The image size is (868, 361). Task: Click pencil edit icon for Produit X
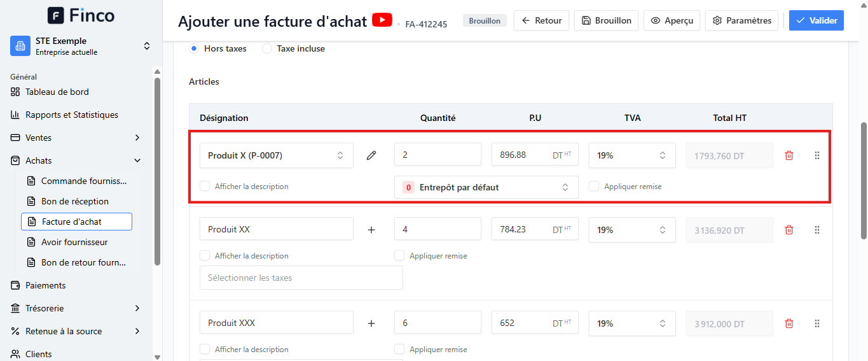click(371, 155)
